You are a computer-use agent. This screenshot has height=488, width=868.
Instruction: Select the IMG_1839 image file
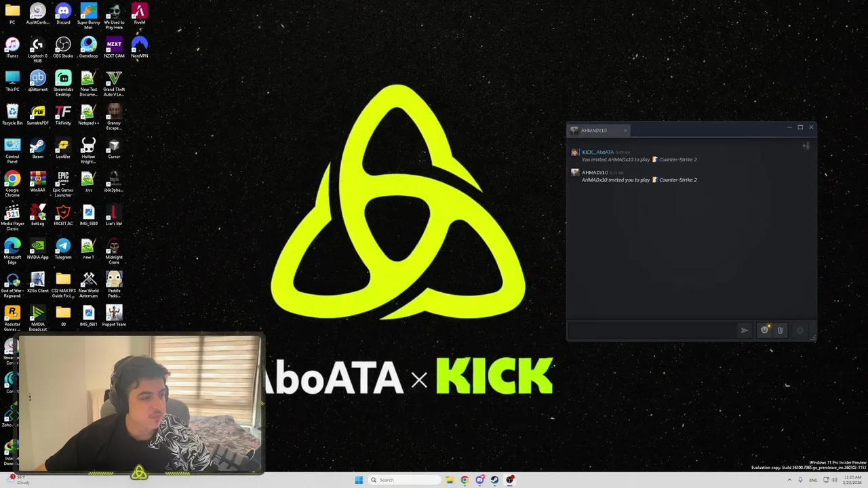click(x=88, y=216)
